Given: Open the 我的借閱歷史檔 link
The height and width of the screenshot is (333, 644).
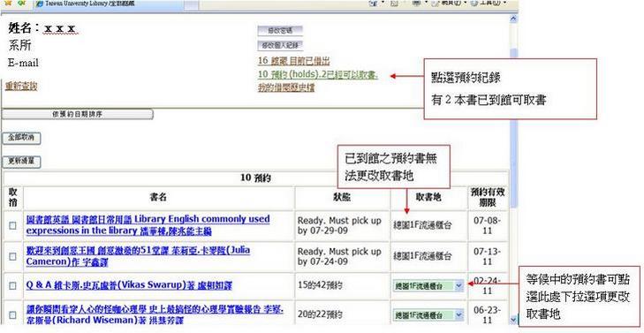Looking at the screenshot, I should click(x=286, y=87).
